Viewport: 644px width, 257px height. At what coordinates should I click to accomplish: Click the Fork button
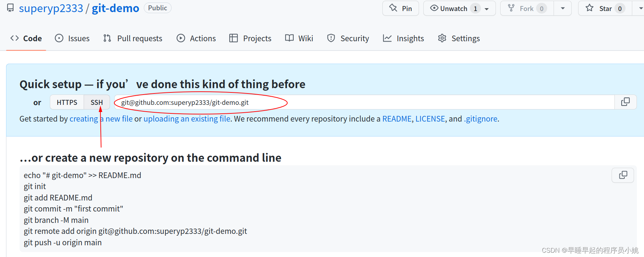pos(527,8)
